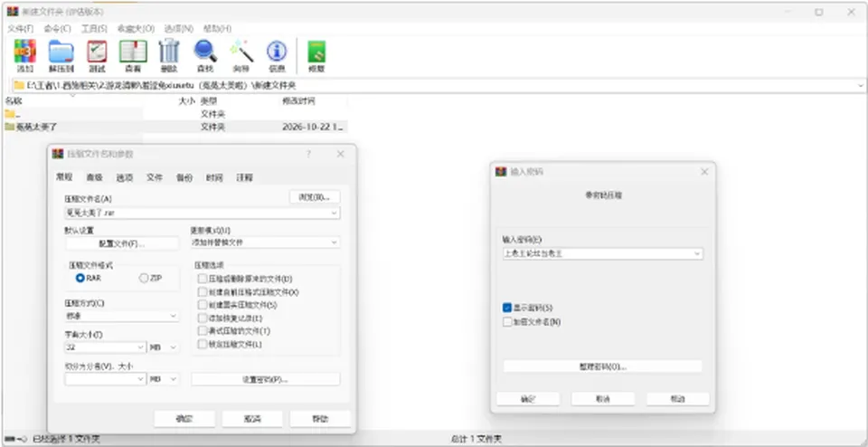Image resolution: width=868 pixels, height=447 pixels.
Task: Switch to the Comment (注释) tab
Action: 245,177
